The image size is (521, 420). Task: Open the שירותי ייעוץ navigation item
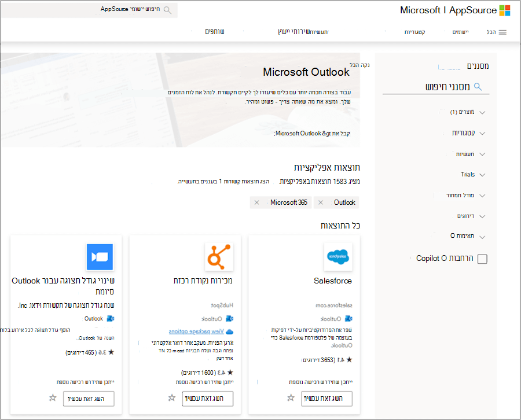[x=294, y=32]
